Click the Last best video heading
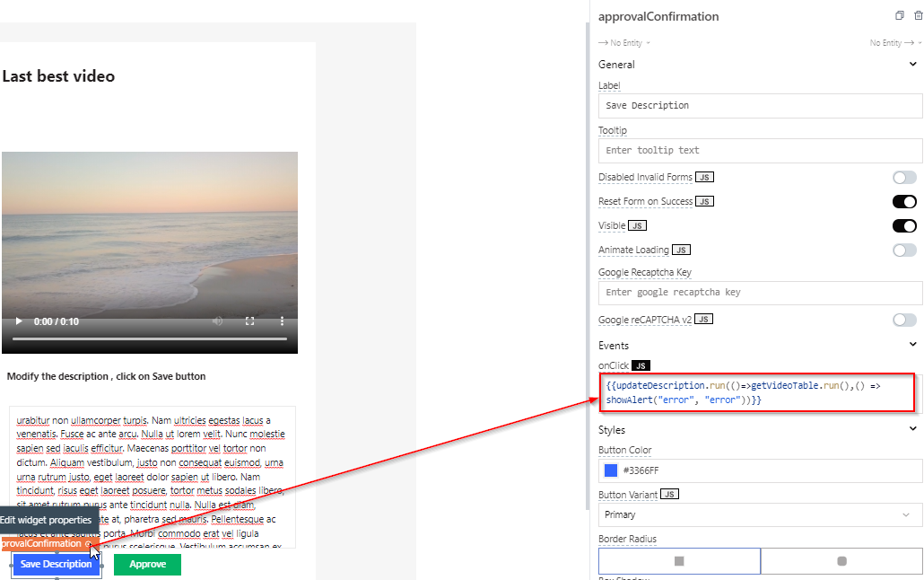This screenshot has height=580, width=924. tap(58, 76)
